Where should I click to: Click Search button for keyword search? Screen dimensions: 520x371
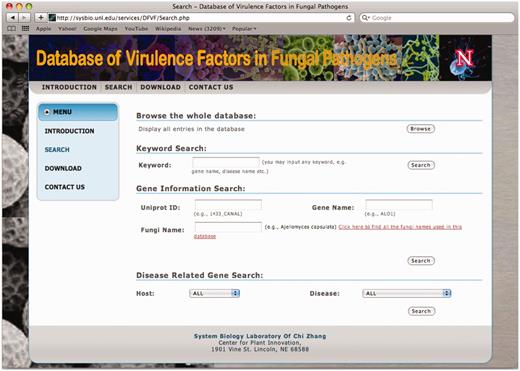click(x=421, y=165)
